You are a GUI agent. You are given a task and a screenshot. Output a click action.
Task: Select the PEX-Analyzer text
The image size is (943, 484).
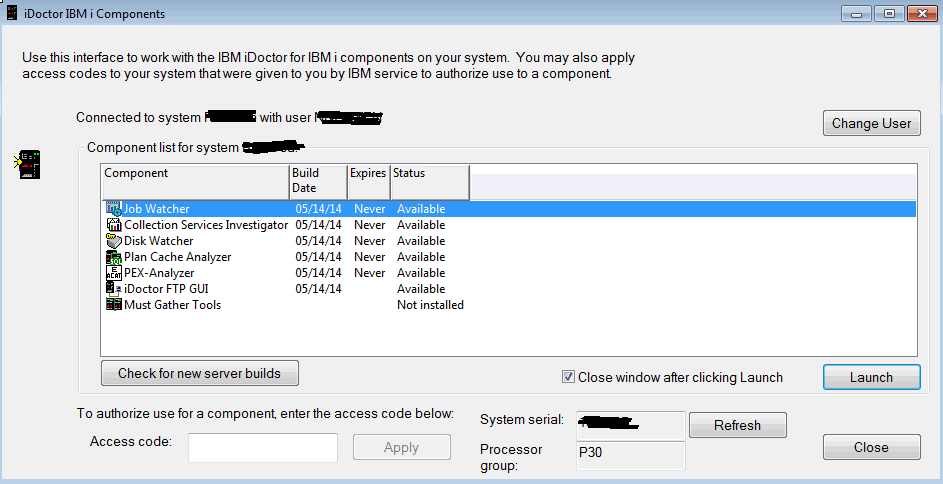click(159, 273)
